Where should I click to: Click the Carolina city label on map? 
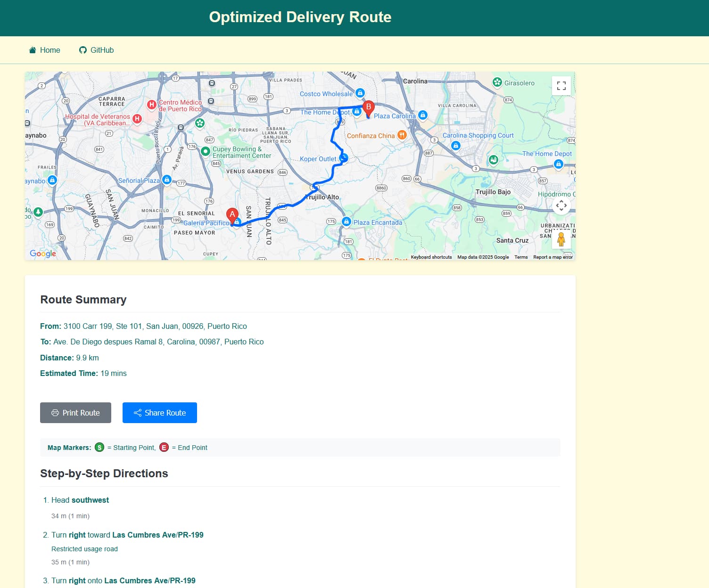click(x=415, y=81)
